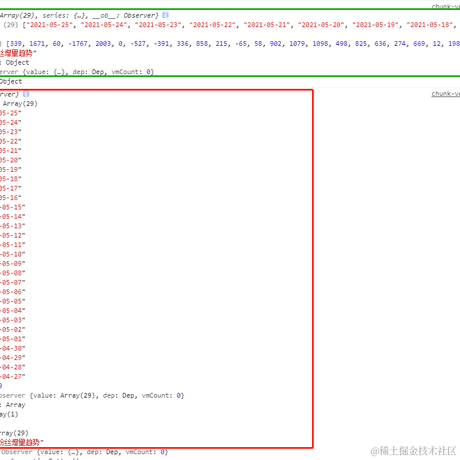This screenshot has height=460, width=460.
Task: Expand the Observer {value: Array(29)} row
Action: click(92, 396)
